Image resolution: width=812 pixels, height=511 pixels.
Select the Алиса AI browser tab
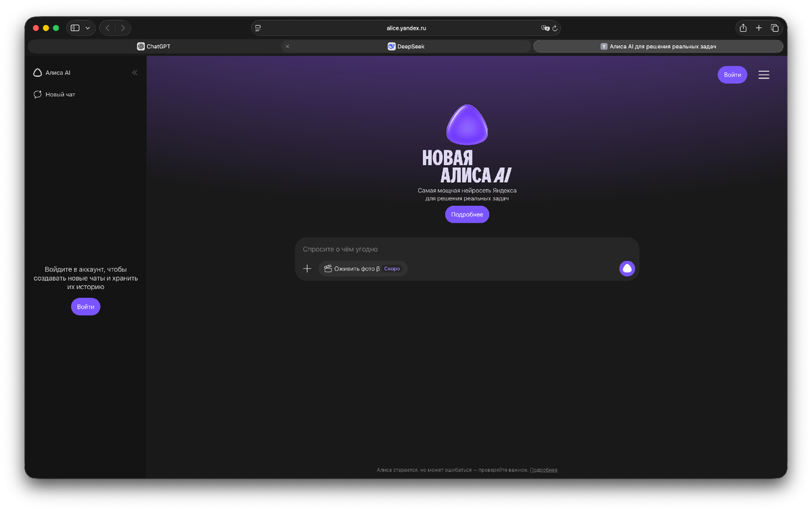[x=658, y=47]
